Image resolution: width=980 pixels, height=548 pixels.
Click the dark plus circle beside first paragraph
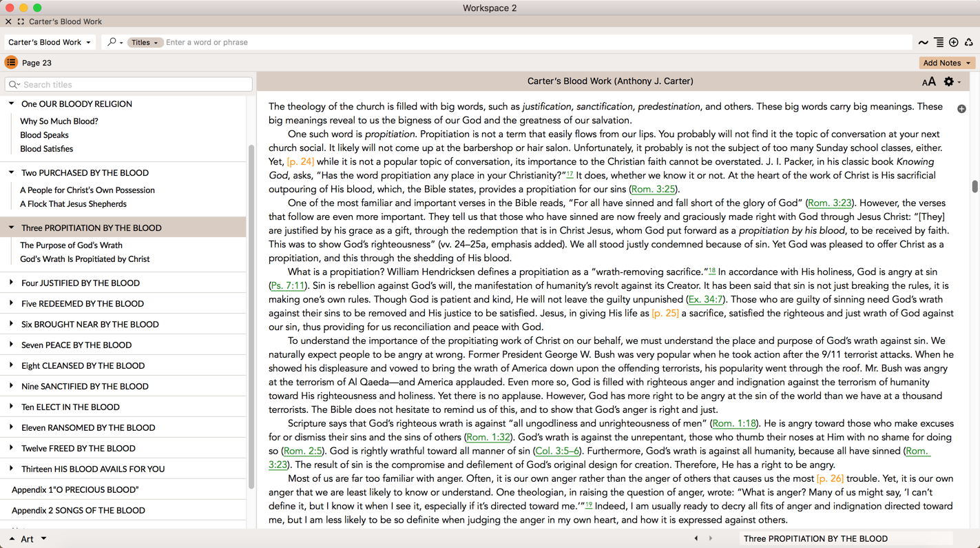(x=961, y=109)
